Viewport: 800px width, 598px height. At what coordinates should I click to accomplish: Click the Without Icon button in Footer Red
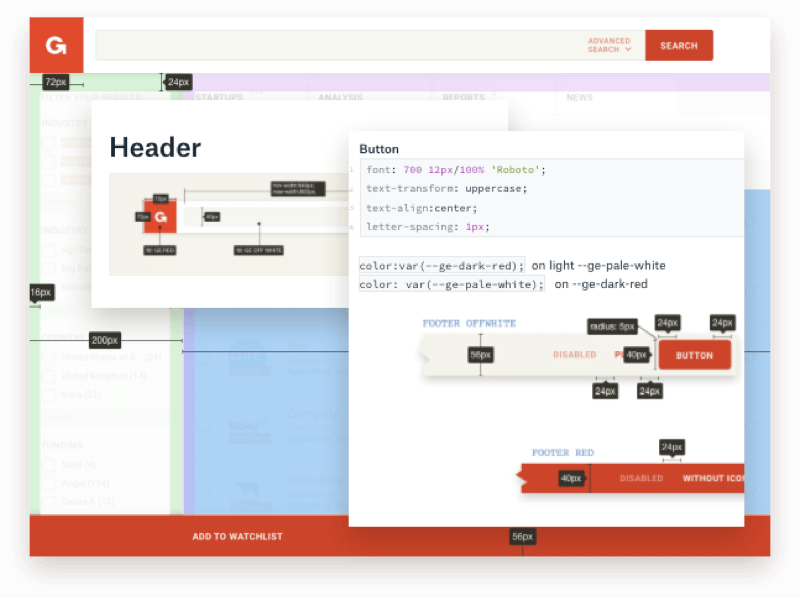713,478
